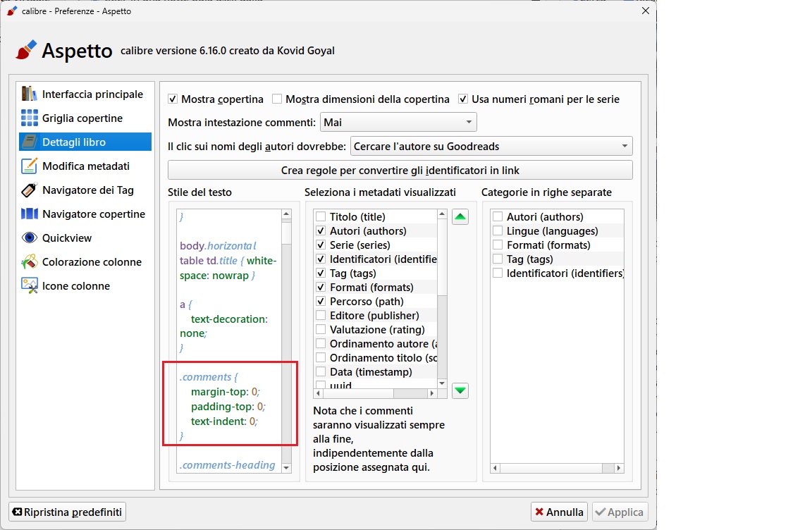Viewport: 812px width, 530px height.
Task: Check Formati (formats) in separate rows
Action: click(x=498, y=245)
